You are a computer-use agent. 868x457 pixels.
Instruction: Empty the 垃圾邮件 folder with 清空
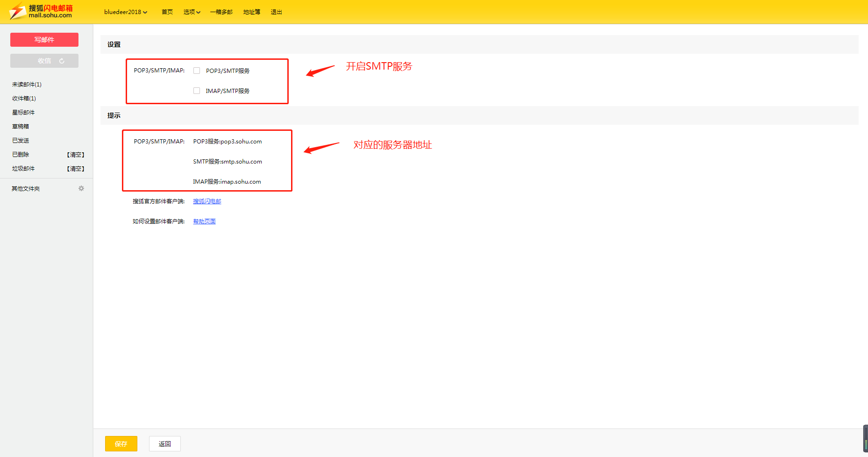tap(76, 169)
